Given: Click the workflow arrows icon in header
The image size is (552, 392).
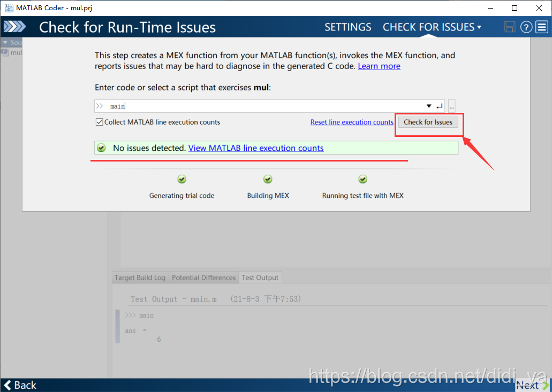Looking at the screenshot, I should [x=14, y=27].
